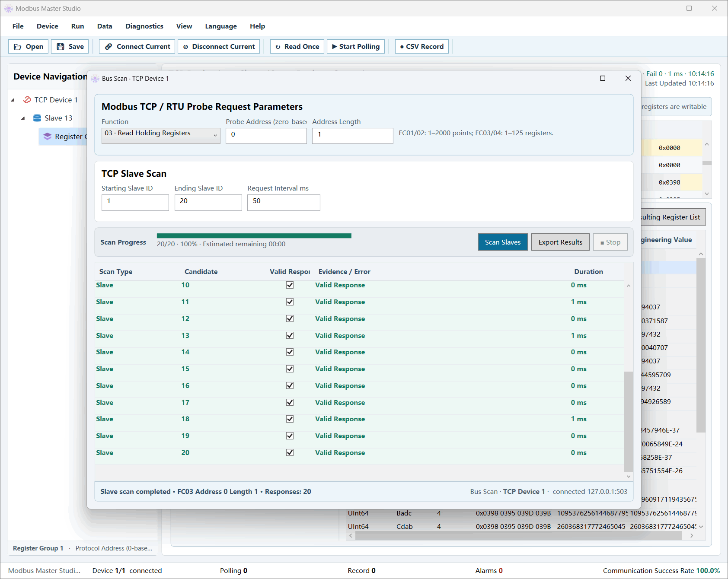Open the File menu

(x=18, y=26)
